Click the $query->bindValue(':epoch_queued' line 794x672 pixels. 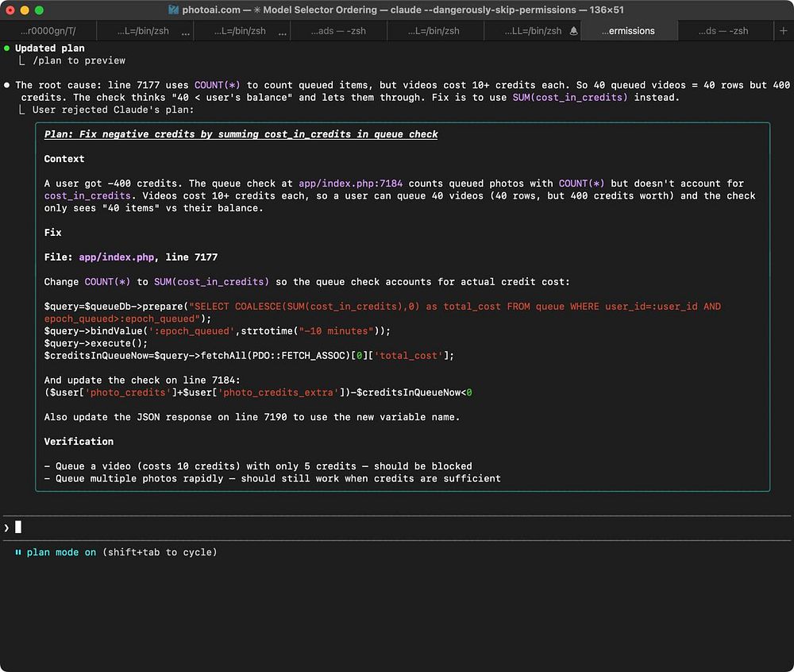(x=218, y=331)
